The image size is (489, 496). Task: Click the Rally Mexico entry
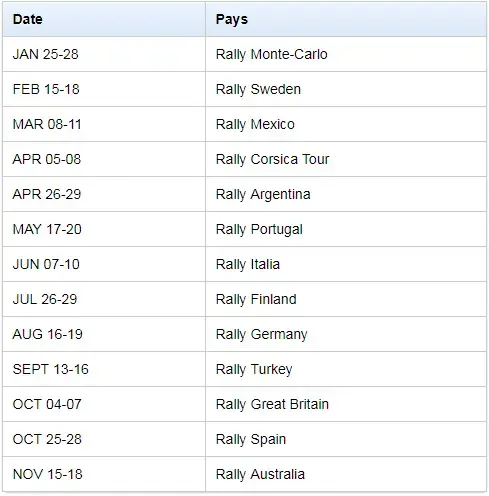pos(346,124)
